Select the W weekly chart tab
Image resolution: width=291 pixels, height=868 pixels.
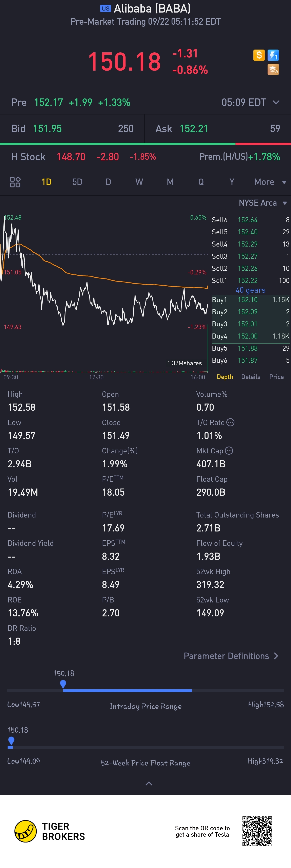point(139,182)
